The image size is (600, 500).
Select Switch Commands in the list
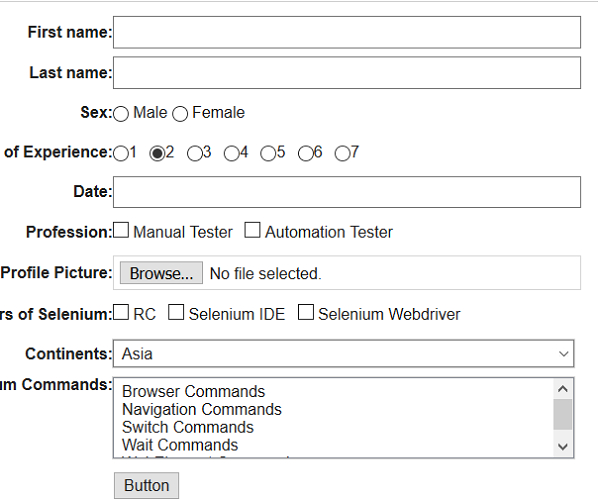click(x=188, y=427)
